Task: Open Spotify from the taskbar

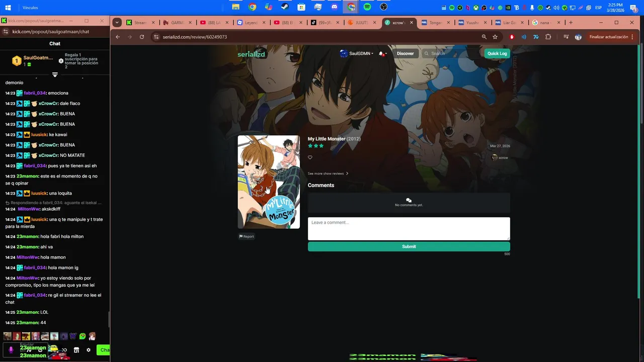Action: point(367,7)
